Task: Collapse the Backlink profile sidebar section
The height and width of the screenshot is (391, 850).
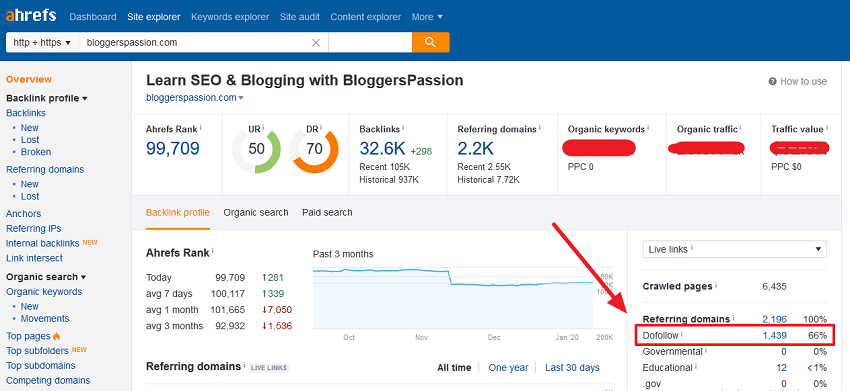Action: click(47, 98)
